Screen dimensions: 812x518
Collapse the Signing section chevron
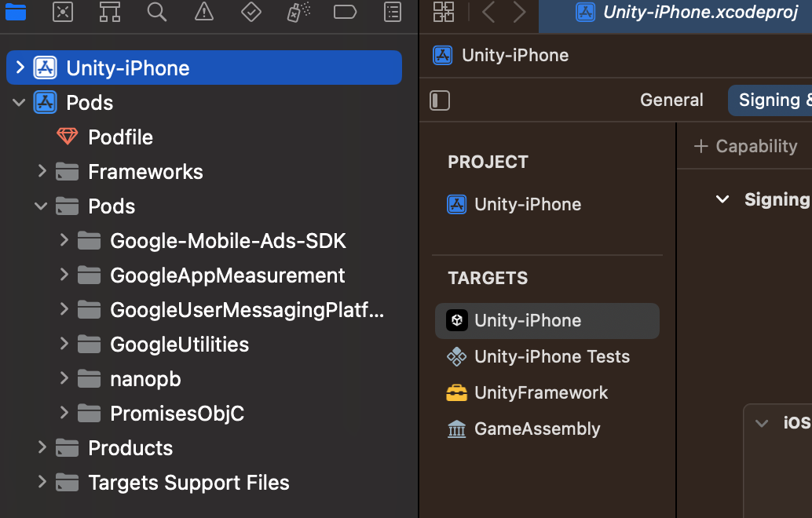click(722, 199)
